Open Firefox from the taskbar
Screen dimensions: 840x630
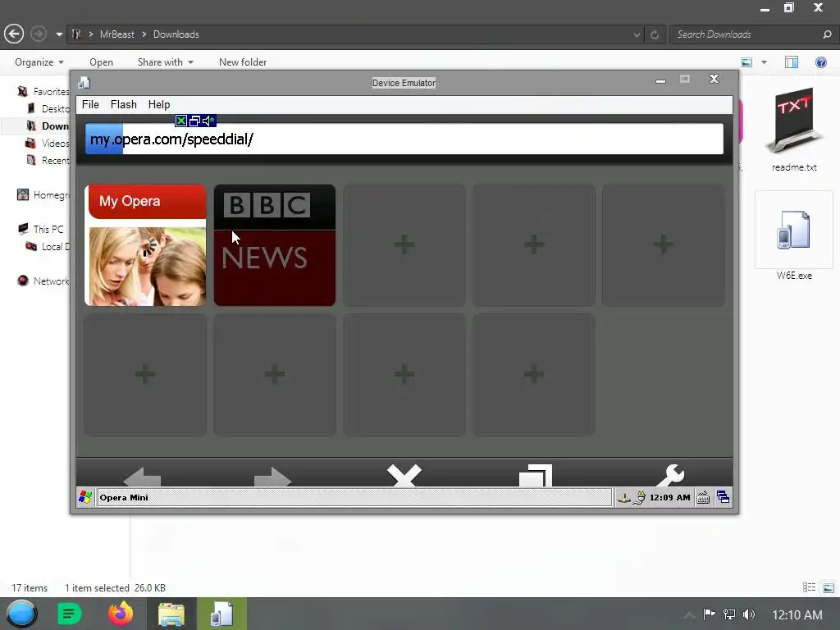121,614
